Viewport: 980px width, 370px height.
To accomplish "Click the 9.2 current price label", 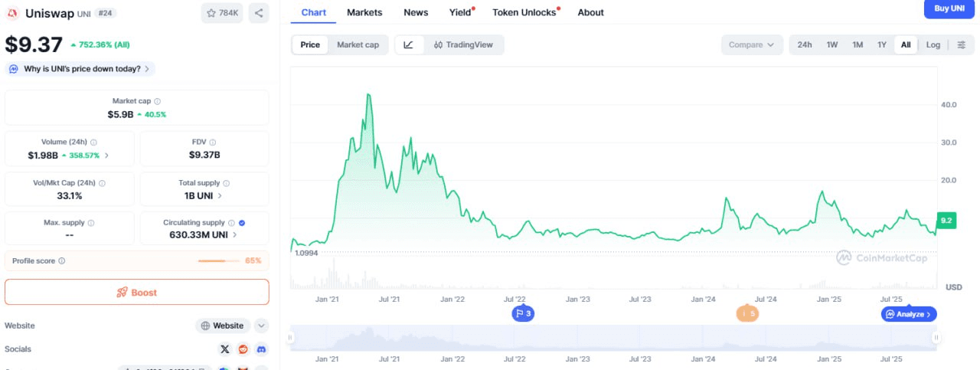I will tap(946, 220).
